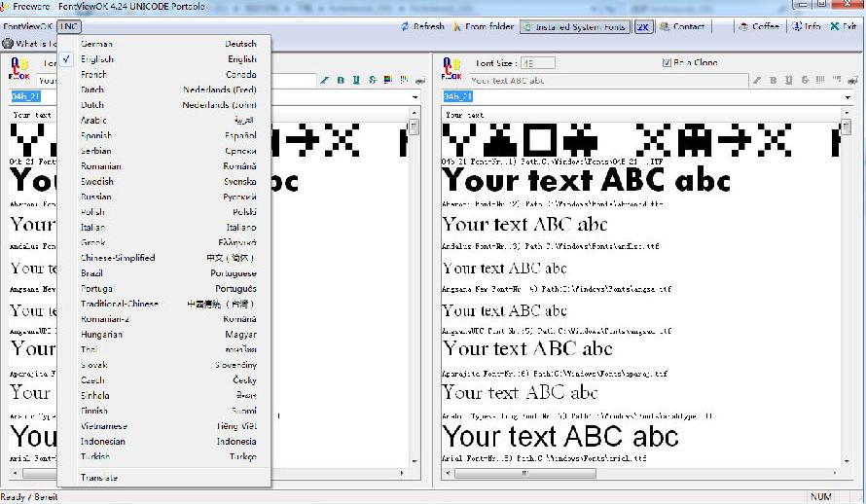Uncheck the Be a Clone checkbox
The height and width of the screenshot is (504, 866).
pyautogui.click(x=667, y=63)
